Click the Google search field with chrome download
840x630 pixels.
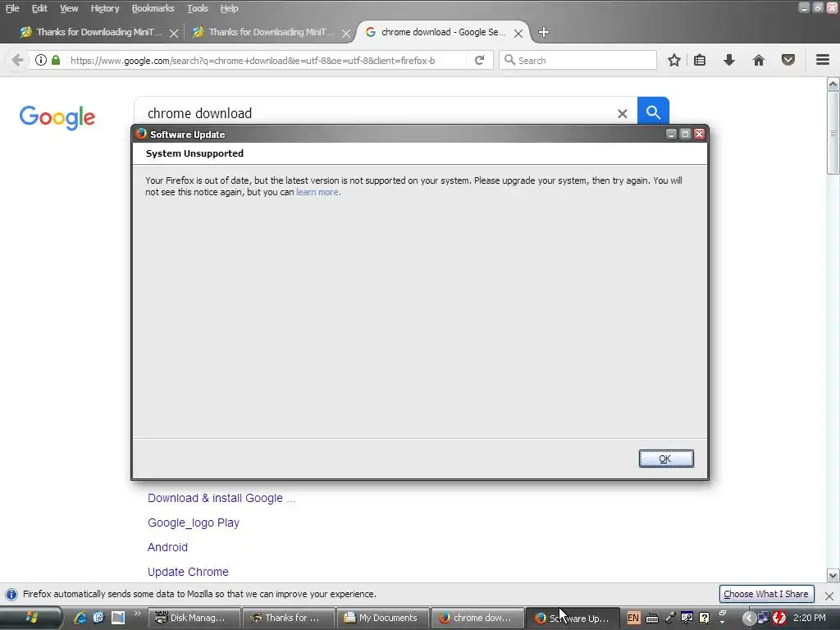click(x=375, y=113)
